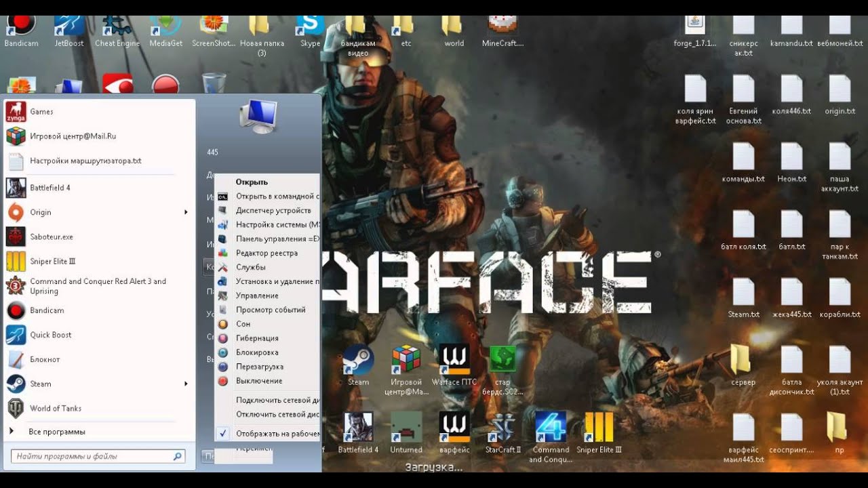This screenshot has width=868, height=488.
Task: Focus the Найти программы и файлы search box
Action: pyautogui.click(x=98, y=457)
